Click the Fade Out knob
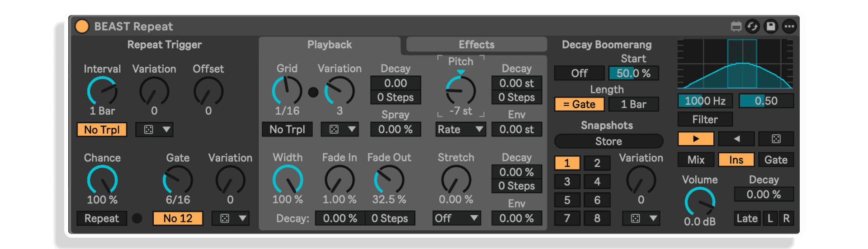 389,180
